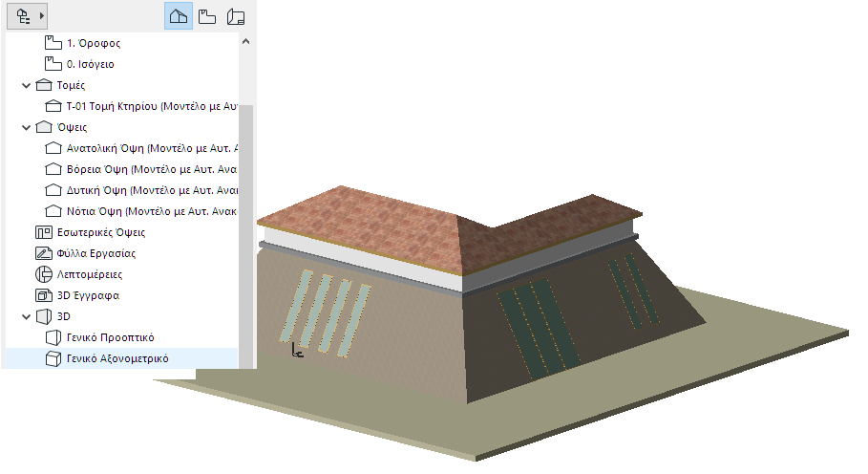868x474 pixels.
Task: Open Ανατολική Όψη elevation
Action: 152,148
